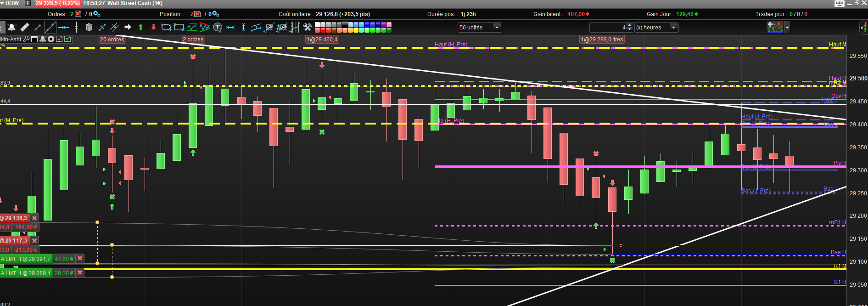The image size is (868, 306).
Task: Select the alert bell tool in toolbar
Action: click(11, 28)
